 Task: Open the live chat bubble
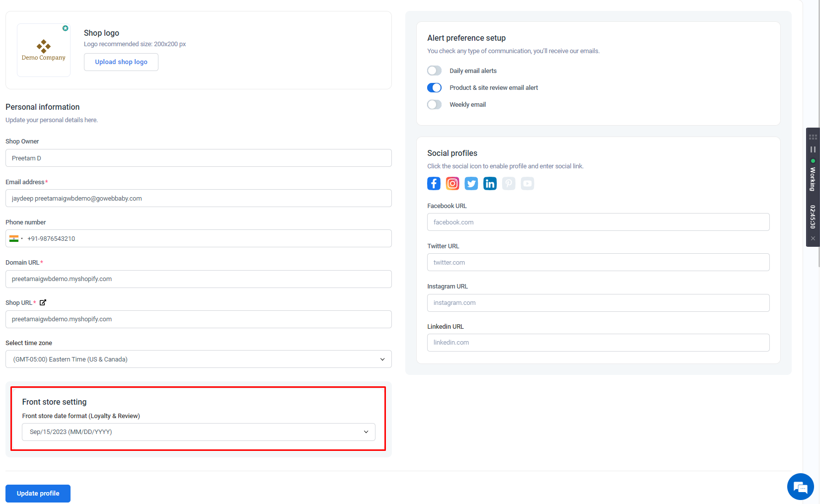tap(800, 487)
